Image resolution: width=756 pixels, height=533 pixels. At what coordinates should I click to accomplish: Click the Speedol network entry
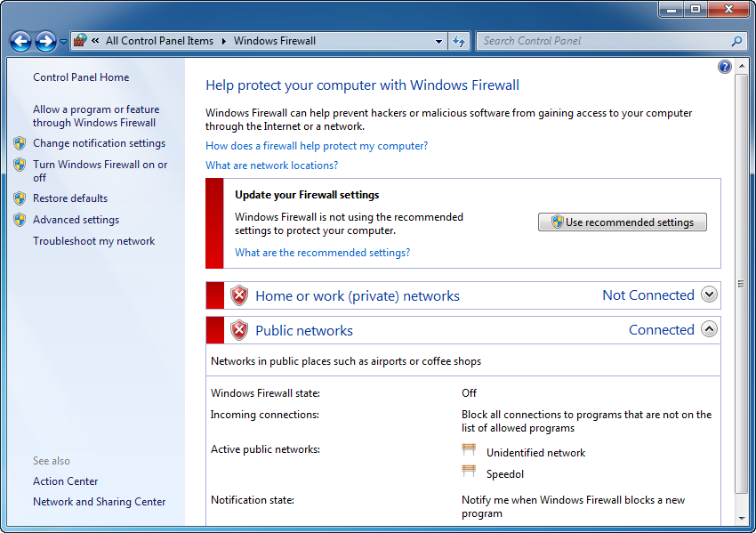pyautogui.click(x=505, y=473)
